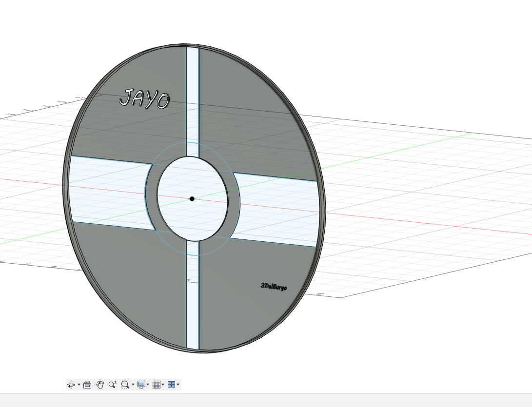Click the black origin point at center
This screenshot has height=407, width=532.
click(192, 199)
